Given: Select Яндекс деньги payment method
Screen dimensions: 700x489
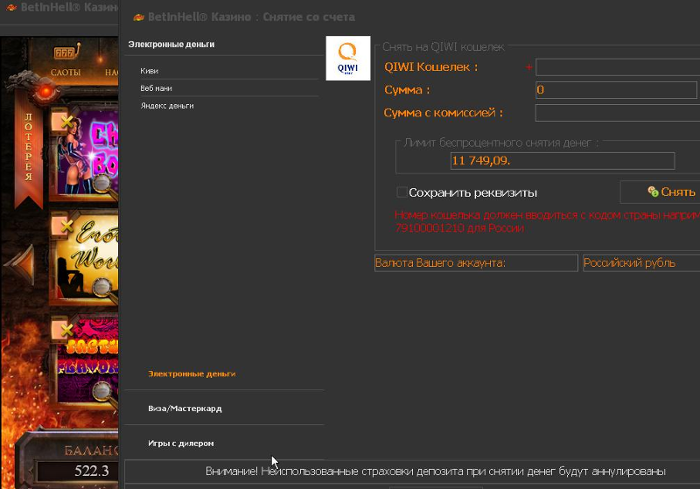Looking at the screenshot, I should point(167,105).
